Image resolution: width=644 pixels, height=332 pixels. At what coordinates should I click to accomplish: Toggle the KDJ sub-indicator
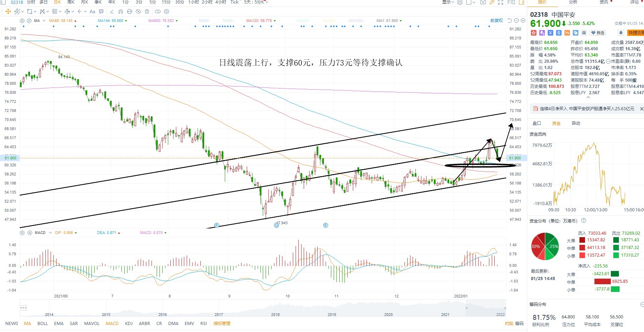click(129, 324)
